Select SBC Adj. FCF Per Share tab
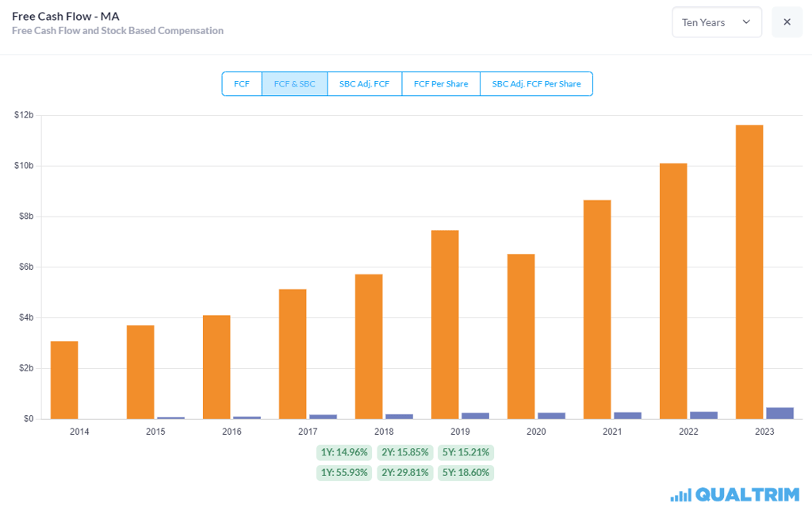Screen dimensions: 812x507 point(536,83)
